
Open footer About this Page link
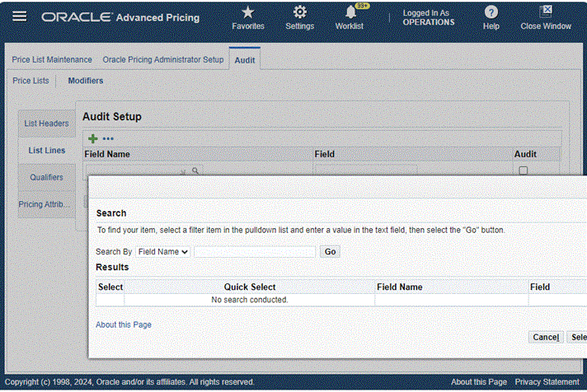point(479,382)
